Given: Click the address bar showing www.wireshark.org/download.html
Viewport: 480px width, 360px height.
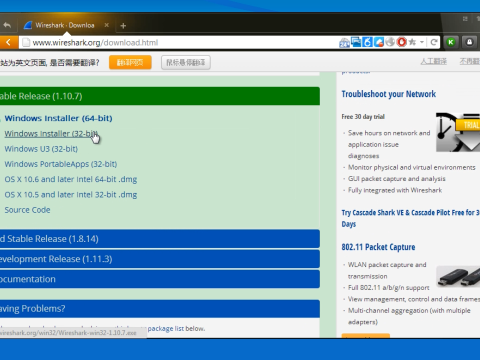Looking at the screenshot, I should tap(180, 43).
